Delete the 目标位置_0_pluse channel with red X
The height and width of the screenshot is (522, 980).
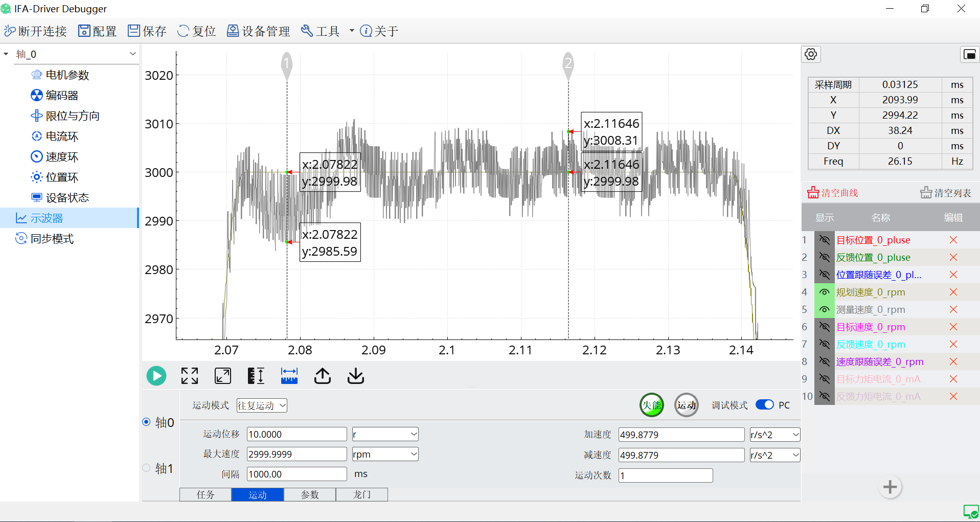point(953,240)
